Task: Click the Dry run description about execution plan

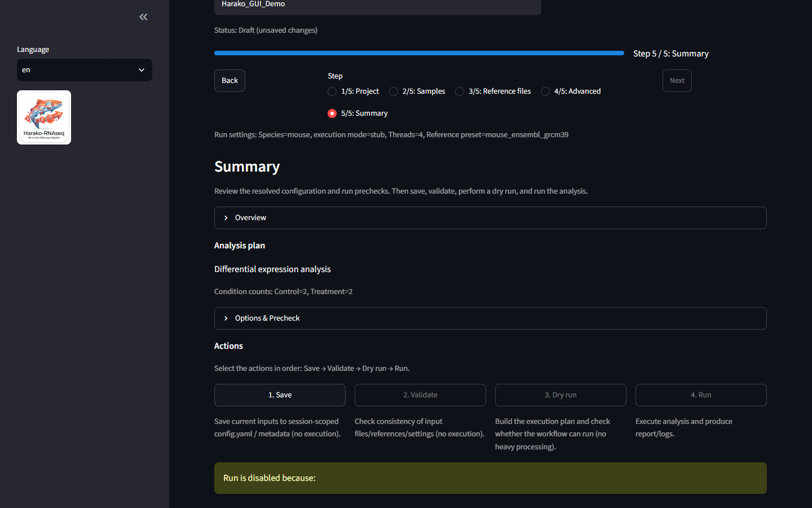Action: (553, 434)
